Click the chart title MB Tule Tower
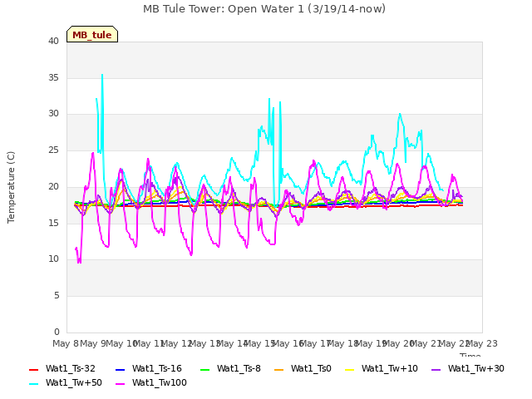 click(264, 9)
